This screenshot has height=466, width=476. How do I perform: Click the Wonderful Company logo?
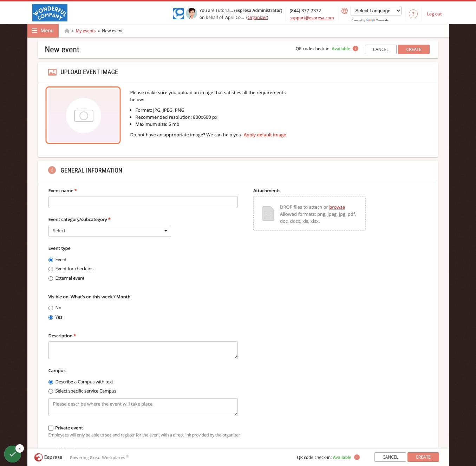click(x=50, y=13)
